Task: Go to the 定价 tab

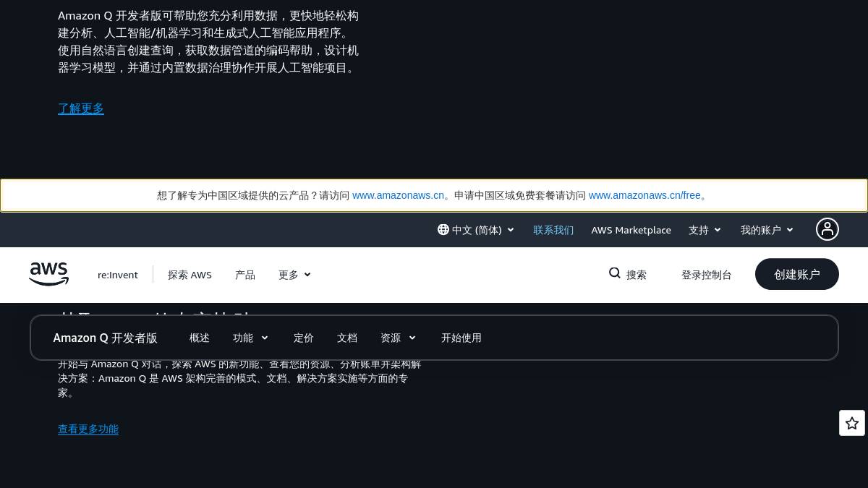Action: click(x=304, y=338)
